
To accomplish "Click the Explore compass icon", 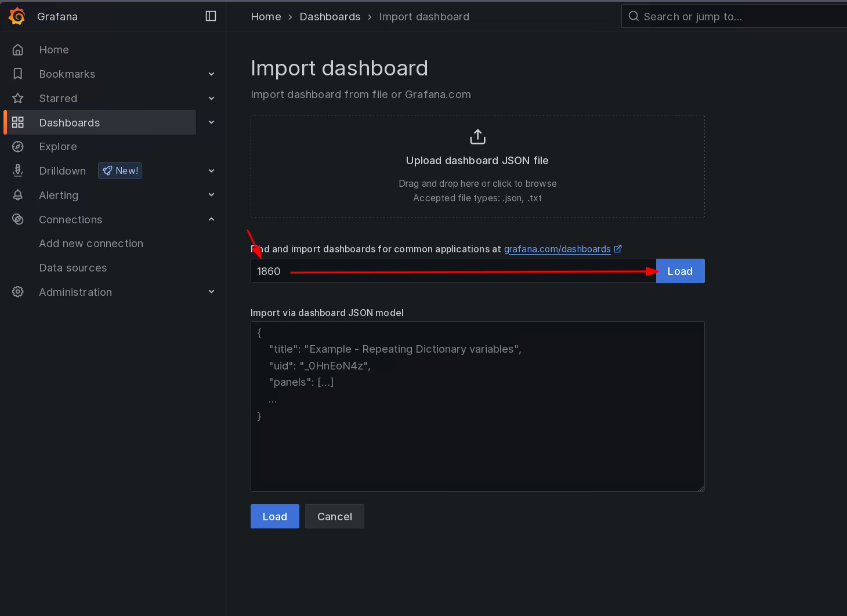I will pyautogui.click(x=18, y=147).
